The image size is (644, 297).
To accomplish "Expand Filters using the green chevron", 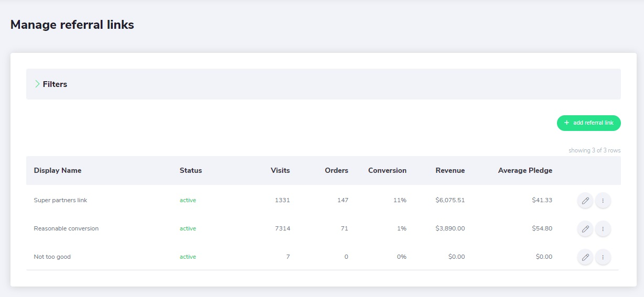I will tap(37, 84).
